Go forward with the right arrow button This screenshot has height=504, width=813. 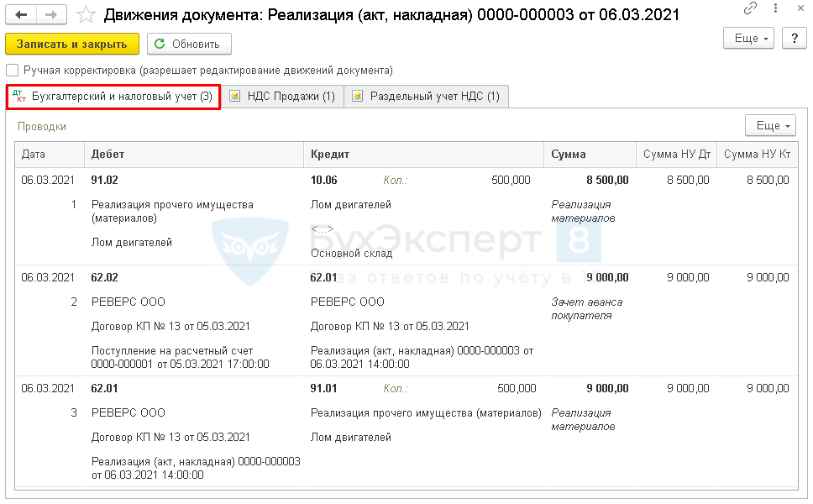point(50,14)
